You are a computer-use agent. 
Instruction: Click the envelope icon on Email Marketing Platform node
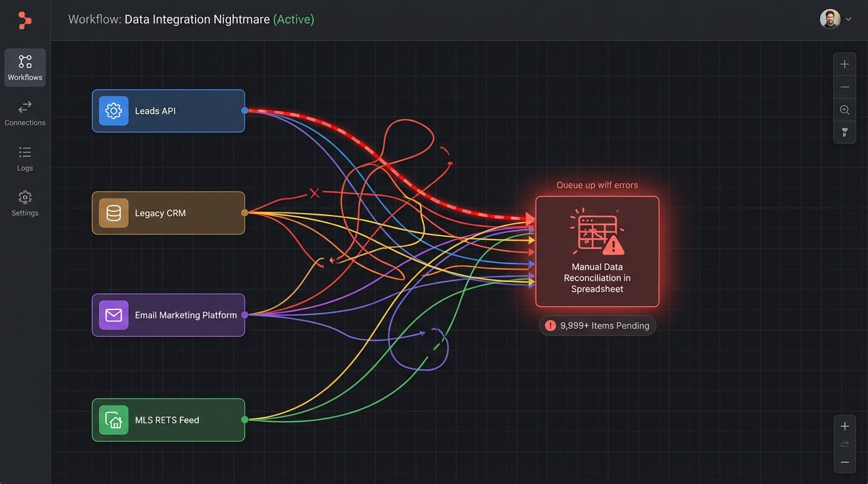click(x=114, y=314)
